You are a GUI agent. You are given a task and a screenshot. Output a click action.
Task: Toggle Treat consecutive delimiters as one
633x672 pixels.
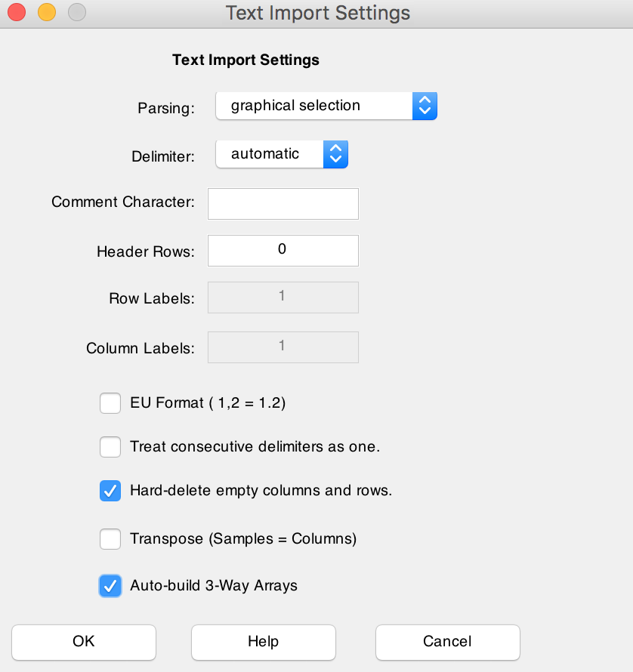tap(110, 447)
